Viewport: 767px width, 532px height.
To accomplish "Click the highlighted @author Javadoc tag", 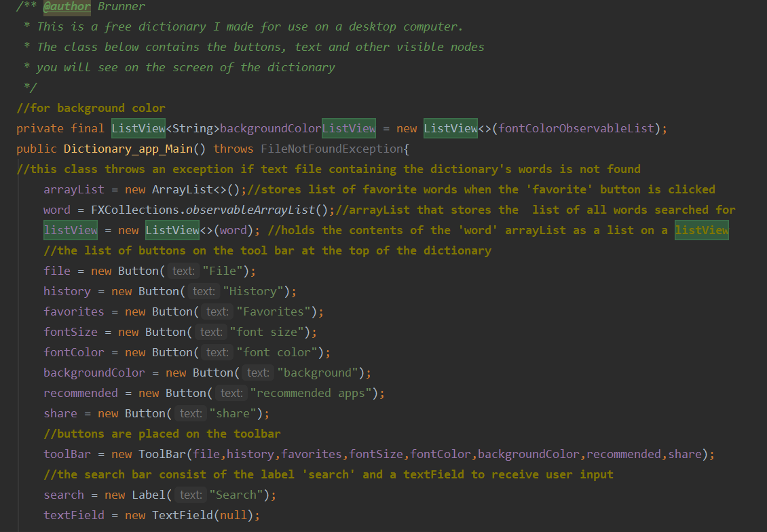I will (67, 6).
